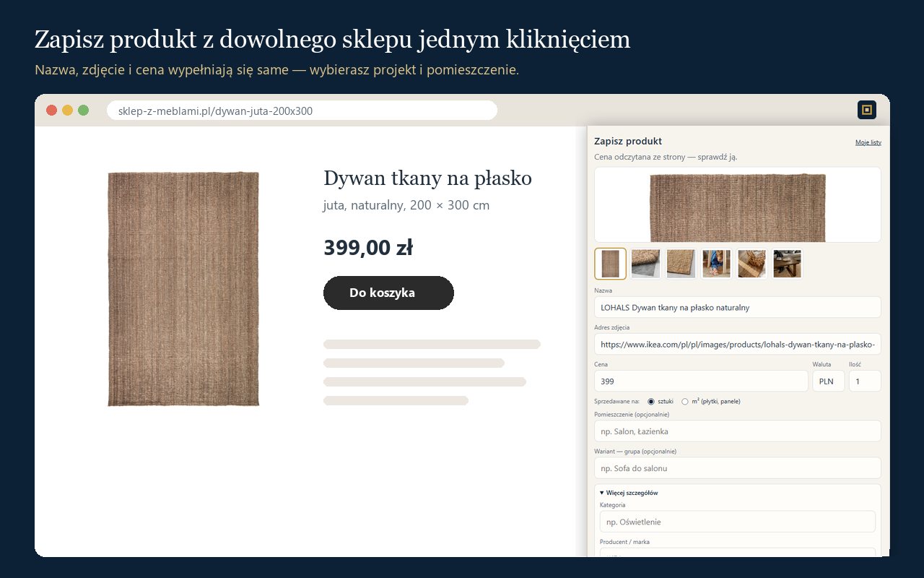Click the text 'juta, naturalny, 200 × 300 cm'
Image resolution: width=924 pixels, height=578 pixels.
click(406, 205)
